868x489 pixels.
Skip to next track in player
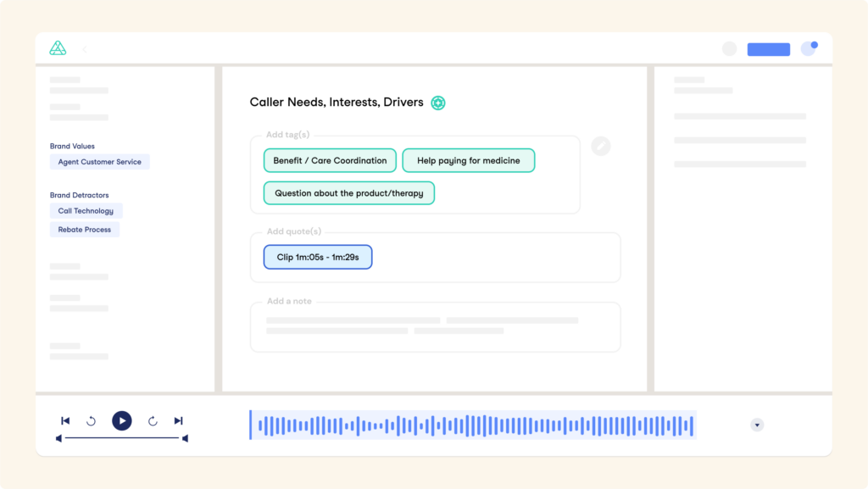(178, 421)
